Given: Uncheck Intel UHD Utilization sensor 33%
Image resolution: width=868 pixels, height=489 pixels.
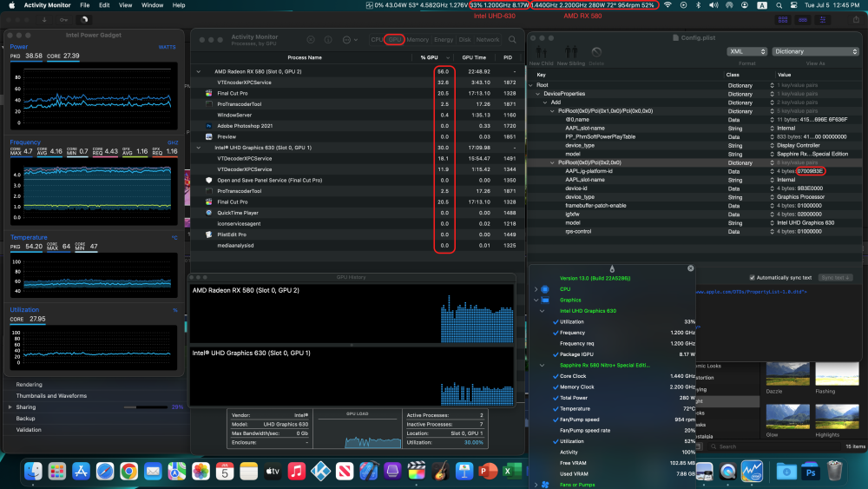Looking at the screenshot, I should 556,321.
